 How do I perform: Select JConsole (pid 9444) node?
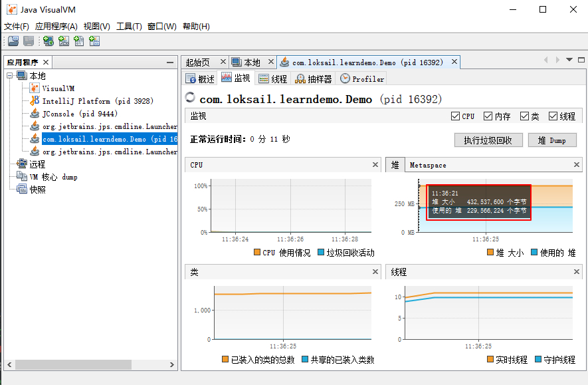80,114
